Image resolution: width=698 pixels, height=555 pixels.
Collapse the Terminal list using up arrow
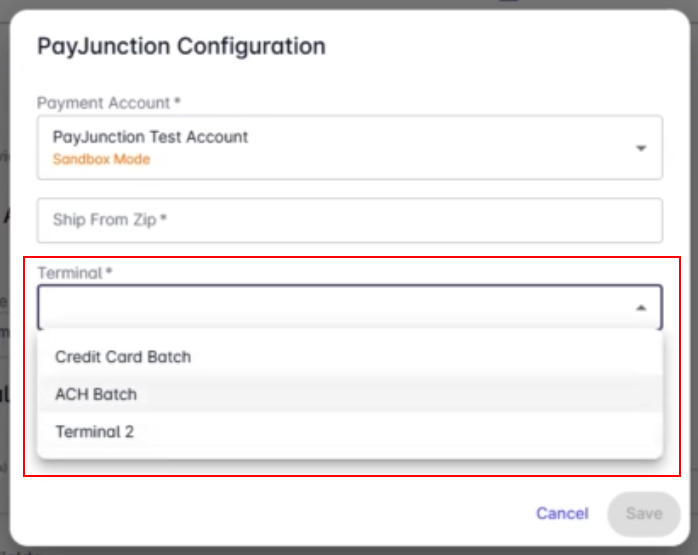pyautogui.click(x=641, y=308)
